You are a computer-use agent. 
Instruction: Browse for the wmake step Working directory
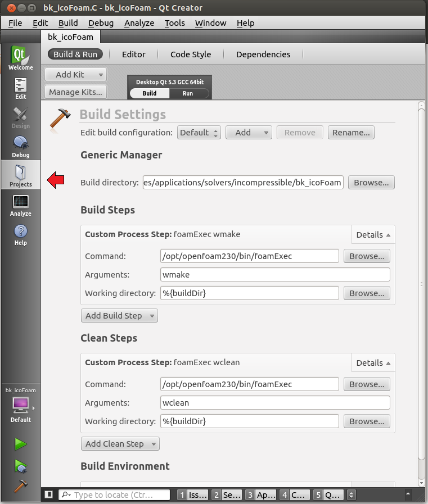(x=367, y=293)
